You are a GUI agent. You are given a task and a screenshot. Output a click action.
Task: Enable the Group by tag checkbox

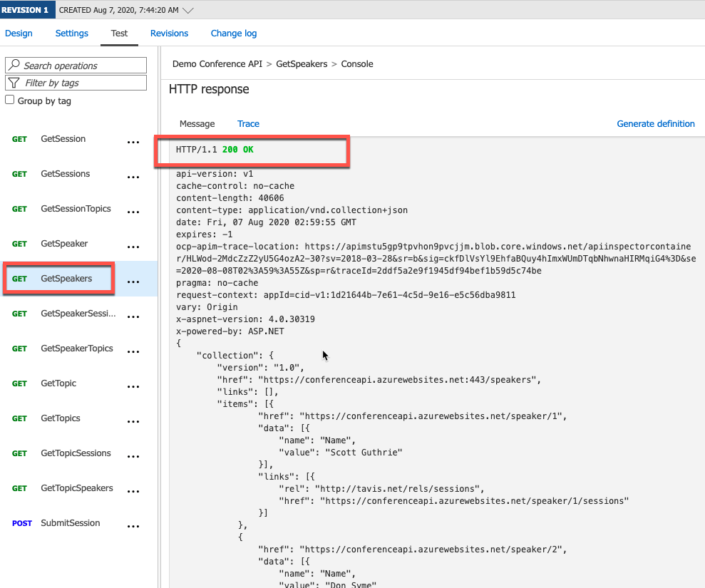tap(9, 100)
